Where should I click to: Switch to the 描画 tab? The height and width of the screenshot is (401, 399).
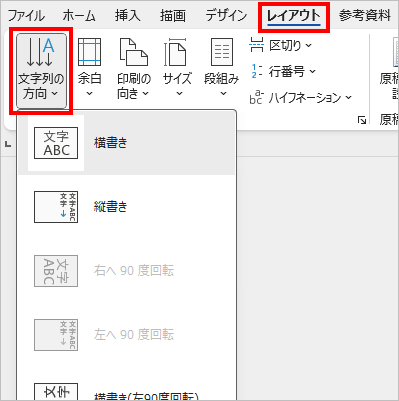173,16
